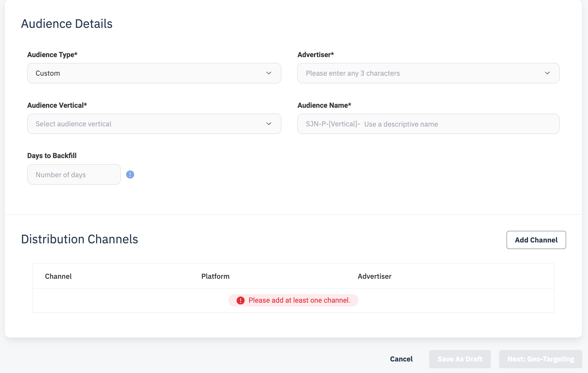
Task: Click Save As Draft button
Action: pyautogui.click(x=460, y=359)
